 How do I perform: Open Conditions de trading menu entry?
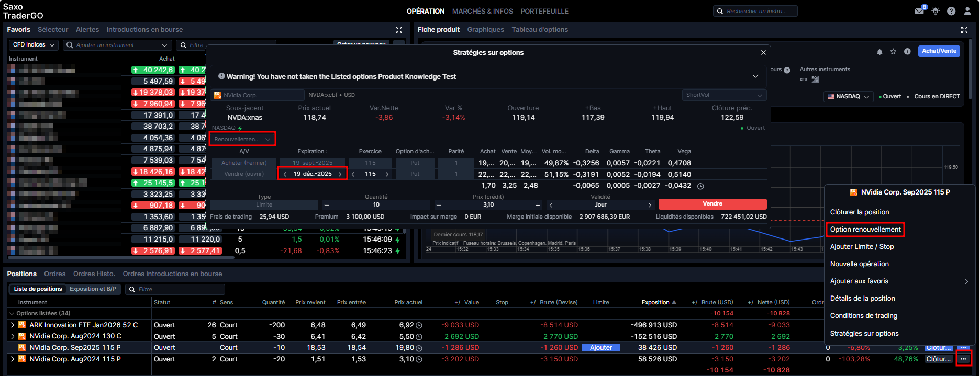point(863,315)
